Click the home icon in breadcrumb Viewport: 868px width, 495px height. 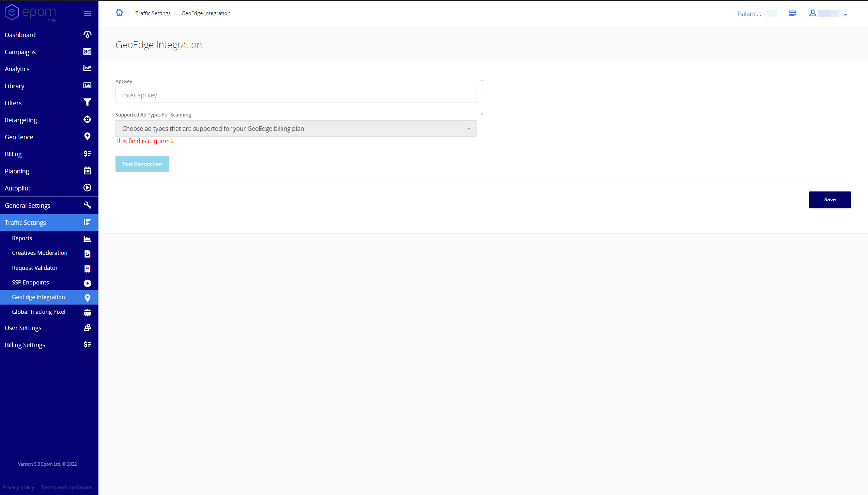pyautogui.click(x=119, y=13)
